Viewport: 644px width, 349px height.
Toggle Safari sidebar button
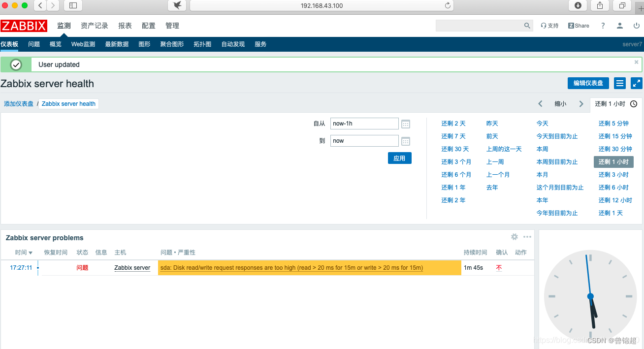tap(73, 5)
